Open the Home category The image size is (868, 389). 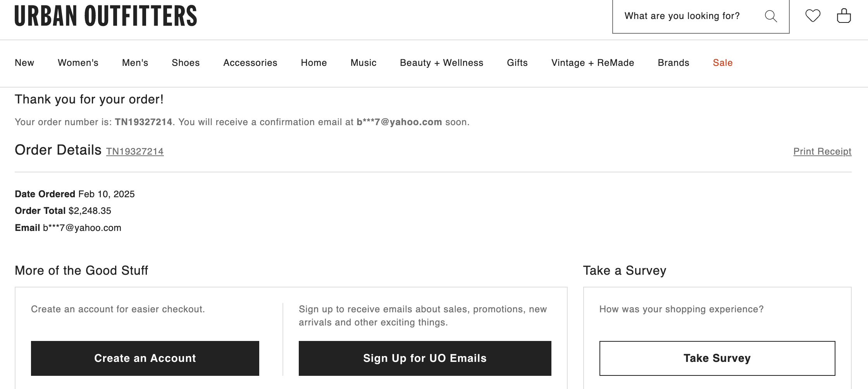[x=314, y=63]
